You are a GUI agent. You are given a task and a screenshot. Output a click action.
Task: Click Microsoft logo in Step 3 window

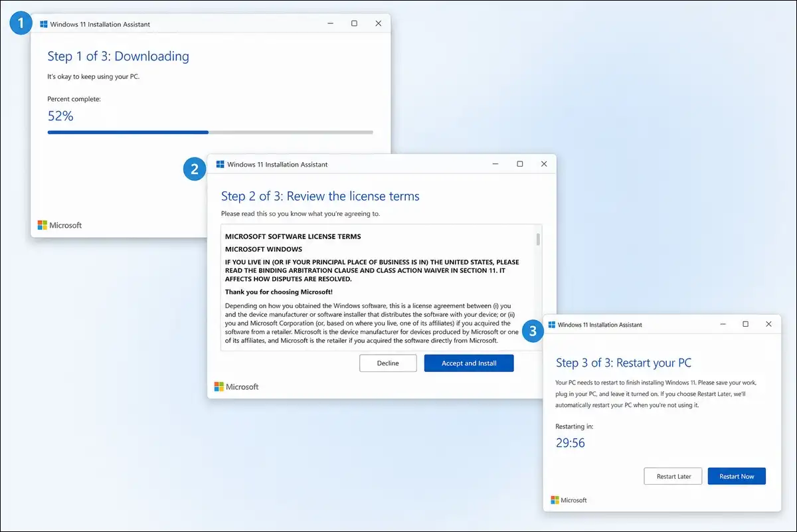click(x=569, y=500)
